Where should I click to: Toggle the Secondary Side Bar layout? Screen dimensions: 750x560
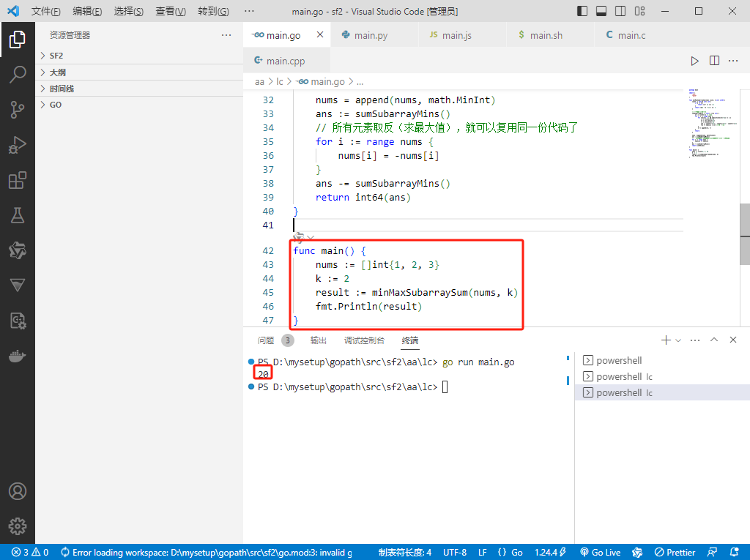point(620,11)
